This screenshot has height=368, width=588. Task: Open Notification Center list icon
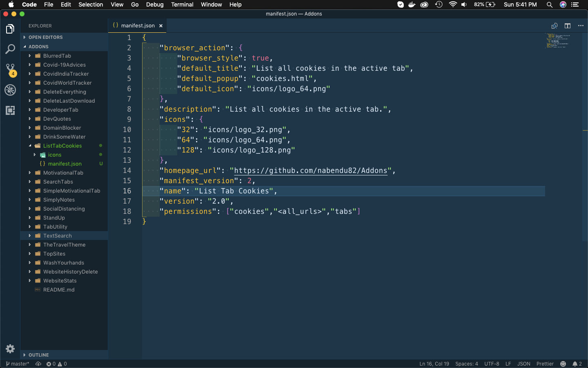(x=575, y=4)
